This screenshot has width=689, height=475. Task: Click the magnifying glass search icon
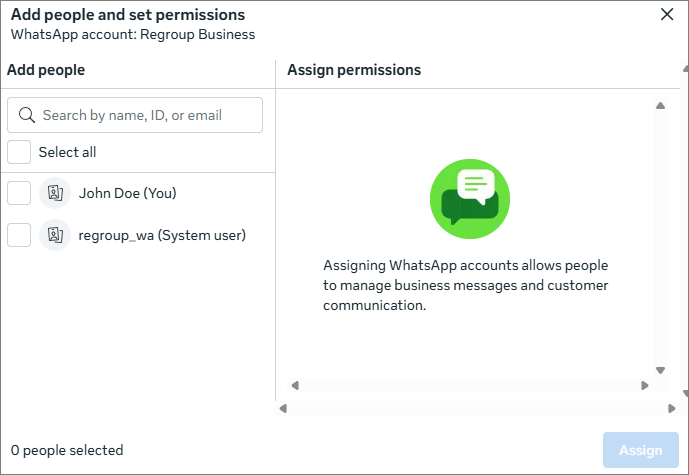click(x=27, y=115)
